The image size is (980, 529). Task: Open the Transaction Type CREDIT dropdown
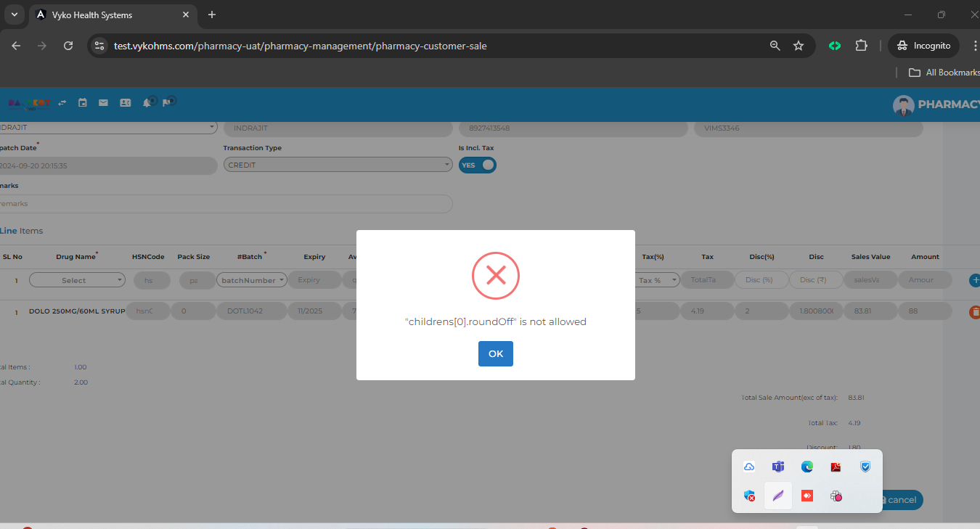tap(338, 165)
